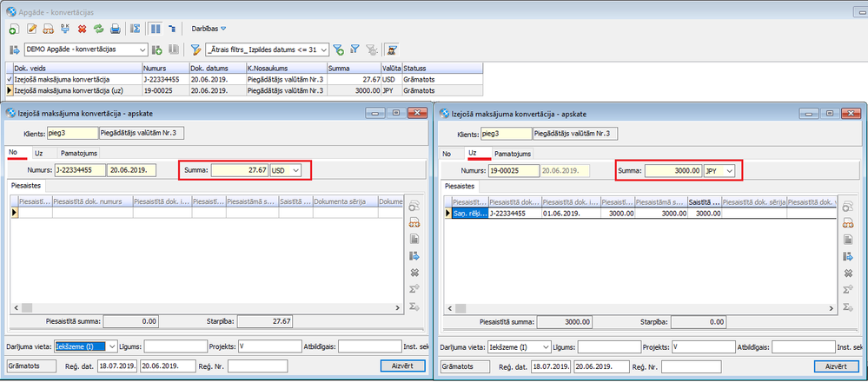The image size is (868, 382).
Task: Click the blue filter funnel icon
Action: tap(356, 49)
